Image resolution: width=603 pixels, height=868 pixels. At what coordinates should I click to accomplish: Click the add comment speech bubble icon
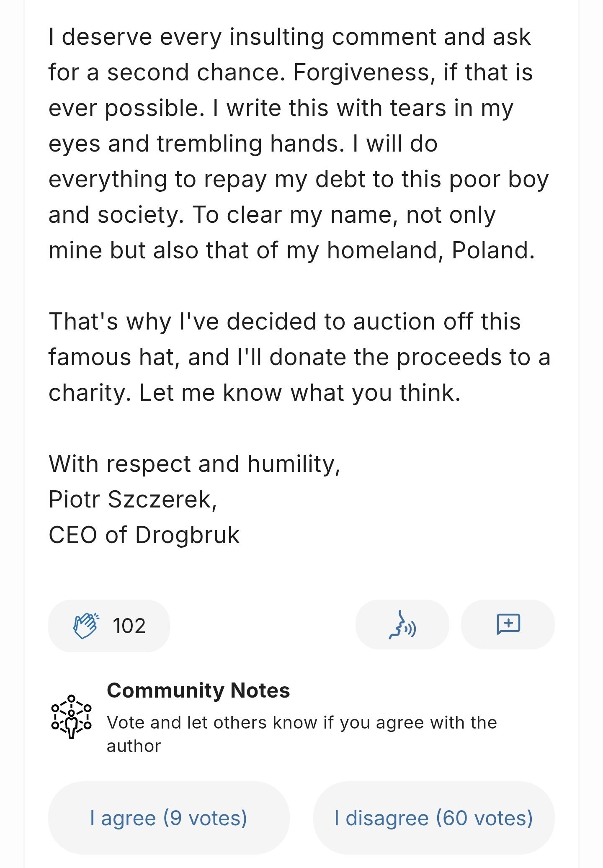point(508,625)
